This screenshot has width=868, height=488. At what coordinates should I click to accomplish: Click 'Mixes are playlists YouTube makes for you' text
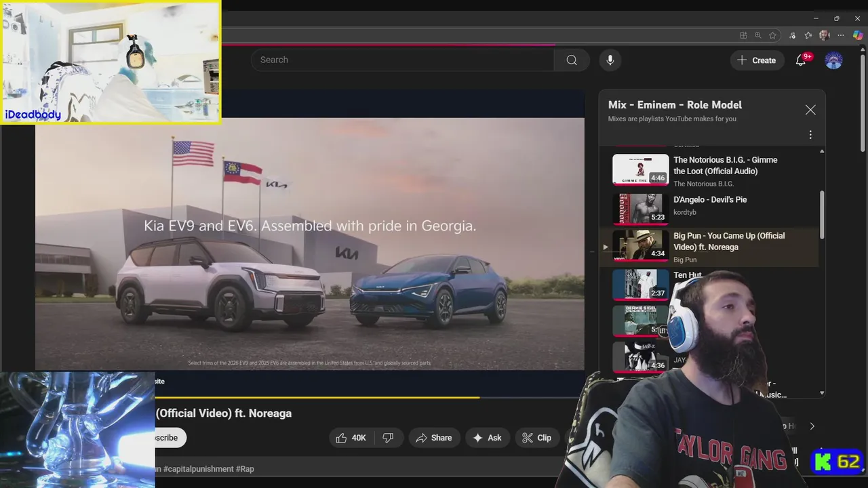point(672,119)
